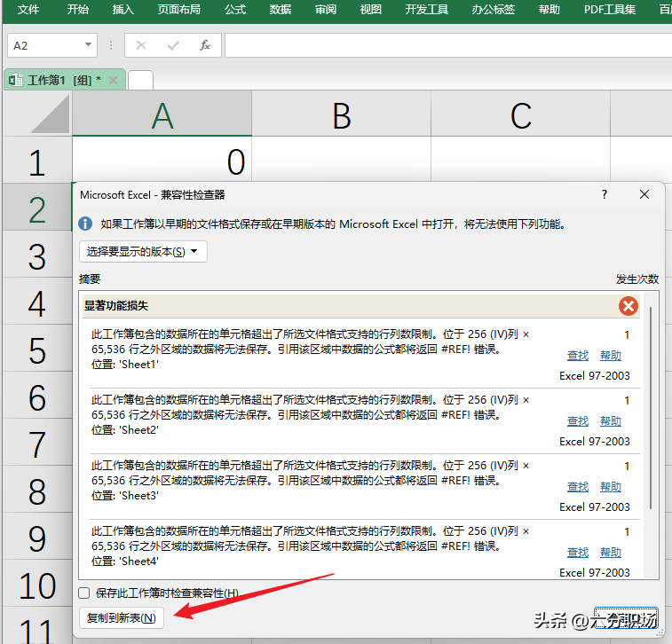Select column A header
Screen dimensions: 672x644
162,114
